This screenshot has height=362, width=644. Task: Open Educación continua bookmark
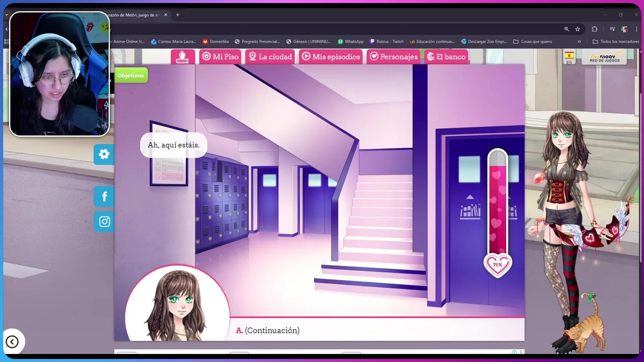click(432, 42)
